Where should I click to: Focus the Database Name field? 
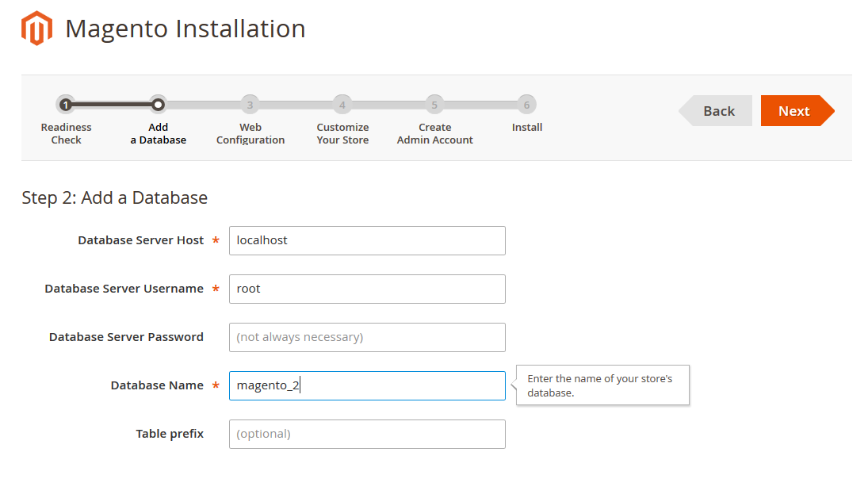click(367, 385)
